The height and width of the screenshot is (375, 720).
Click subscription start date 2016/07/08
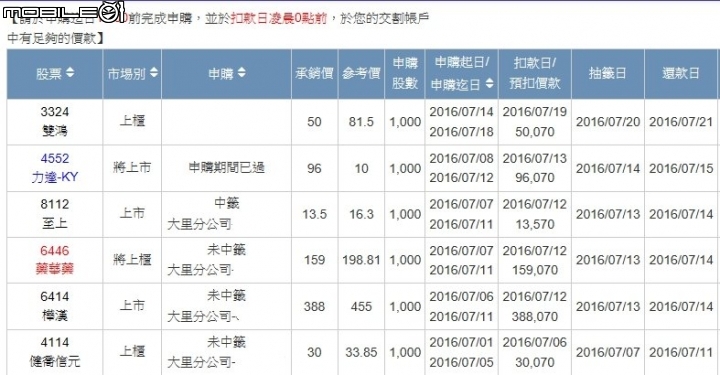point(461,158)
